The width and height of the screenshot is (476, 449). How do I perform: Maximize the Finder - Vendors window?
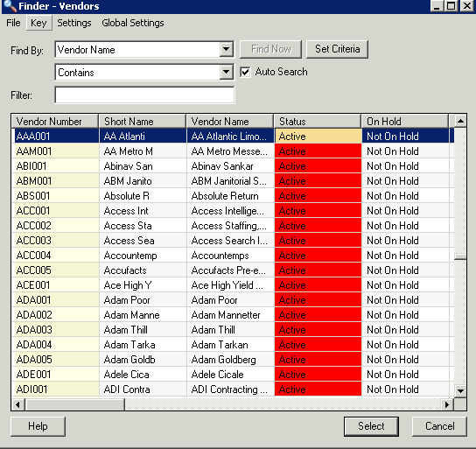(x=451, y=6)
